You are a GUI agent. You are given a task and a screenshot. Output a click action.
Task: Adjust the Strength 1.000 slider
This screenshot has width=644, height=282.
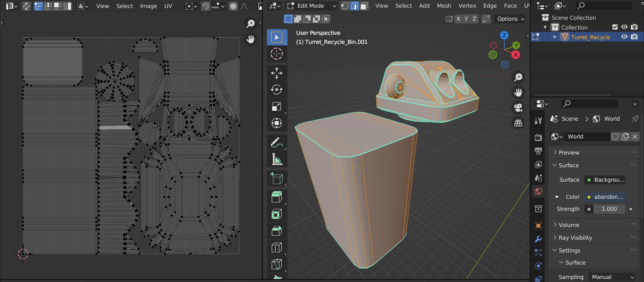click(x=609, y=209)
